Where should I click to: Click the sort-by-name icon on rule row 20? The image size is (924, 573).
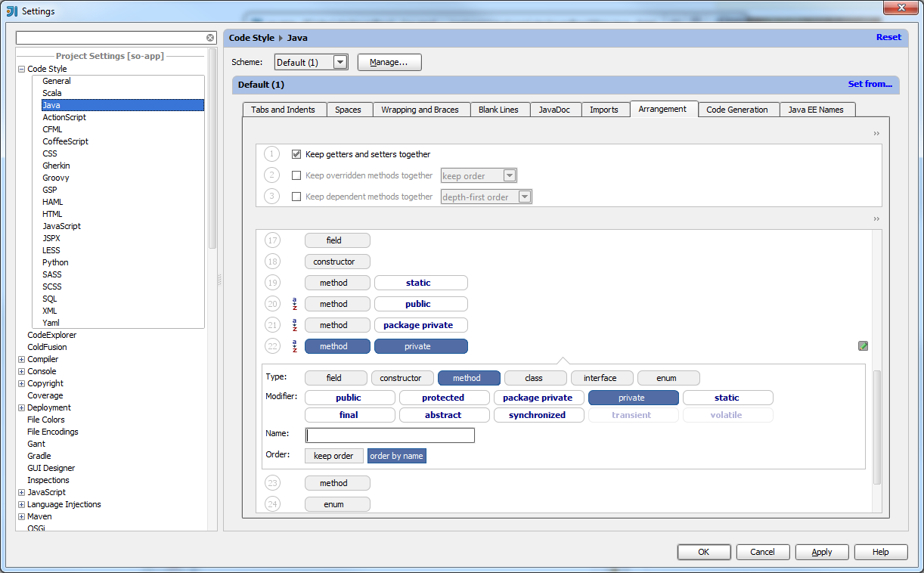pos(294,304)
